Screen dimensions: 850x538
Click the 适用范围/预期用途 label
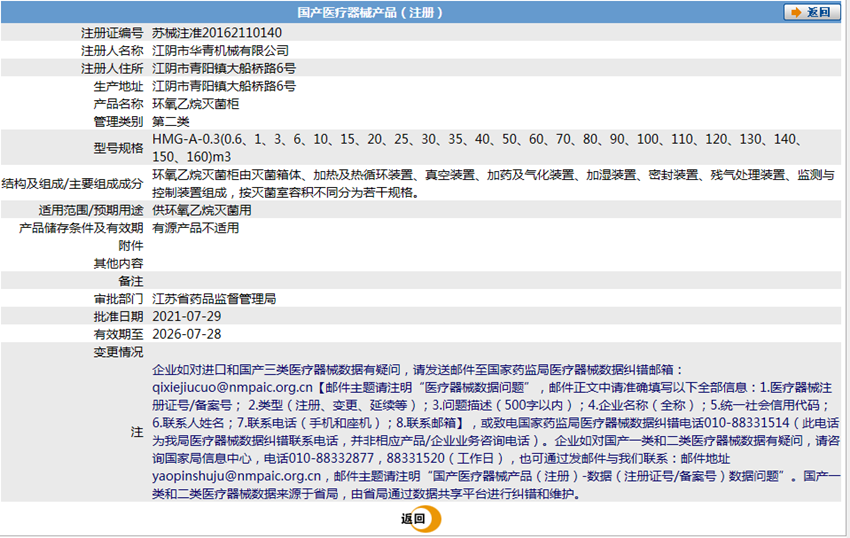pyautogui.click(x=91, y=210)
